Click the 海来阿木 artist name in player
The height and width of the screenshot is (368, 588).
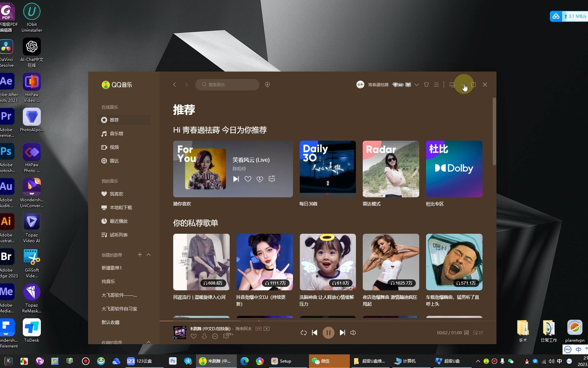(244, 329)
